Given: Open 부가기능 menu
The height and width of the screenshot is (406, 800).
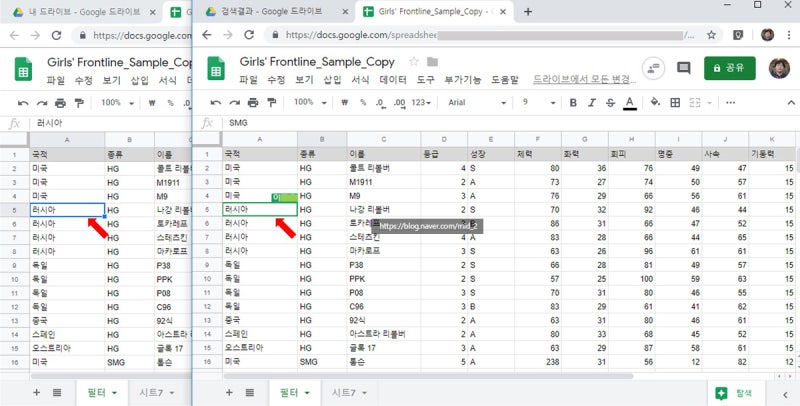Looking at the screenshot, I should point(463,80).
